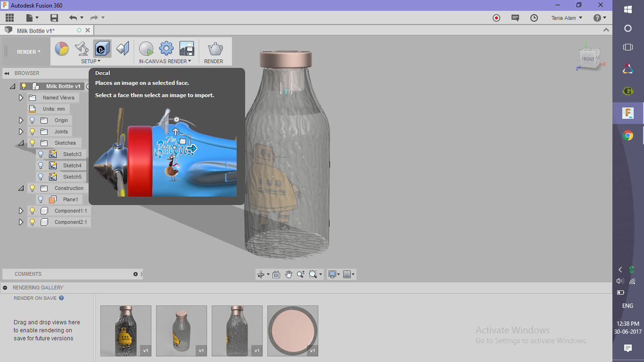Open Scene Settings lamp tool
The width and height of the screenshot is (644, 362).
82,49
